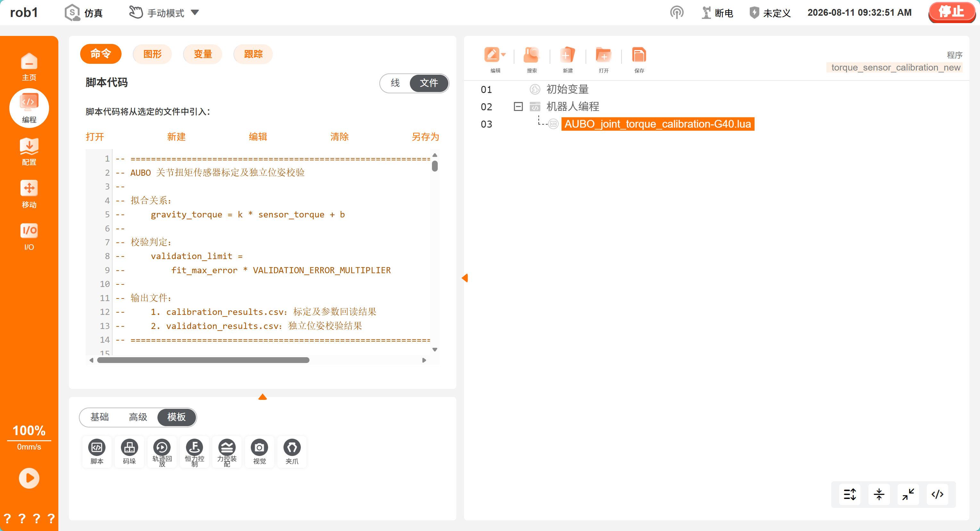Collapse the upper panel with orange up arrow
Viewport: 980px width, 531px height.
click(263, 397)
